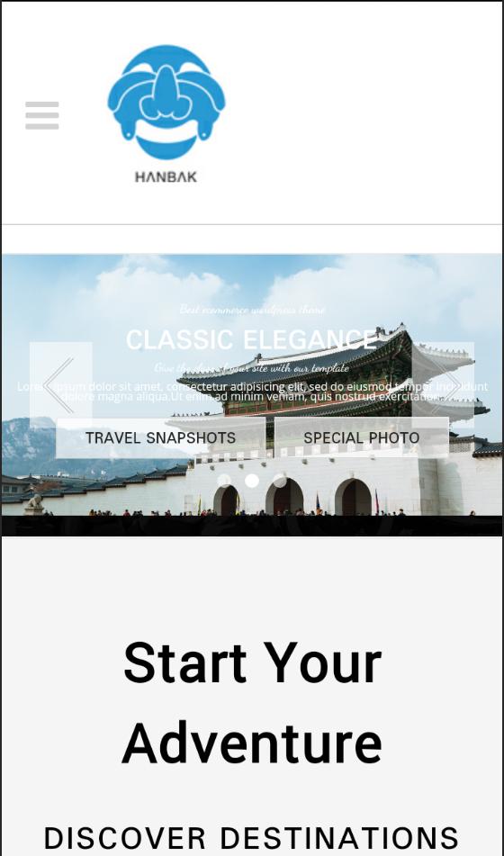This screenshot has width=504, height=856.
Task: Select the first slider pagination dot
Action: click(224, 481)
